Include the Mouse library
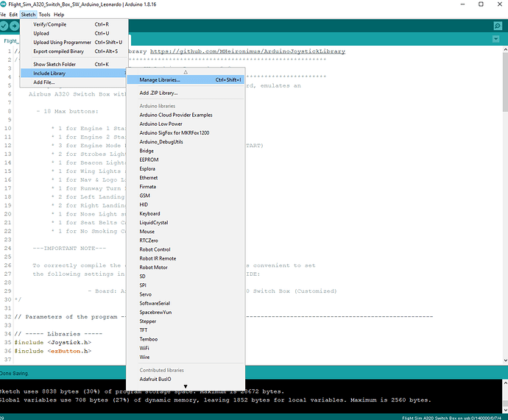The image size is (508, 420). (186, 232)
